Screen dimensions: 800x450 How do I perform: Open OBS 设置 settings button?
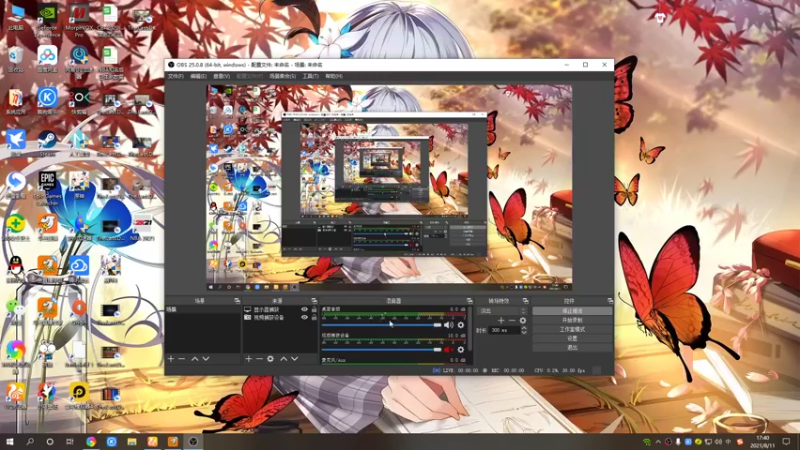[572, 338]
